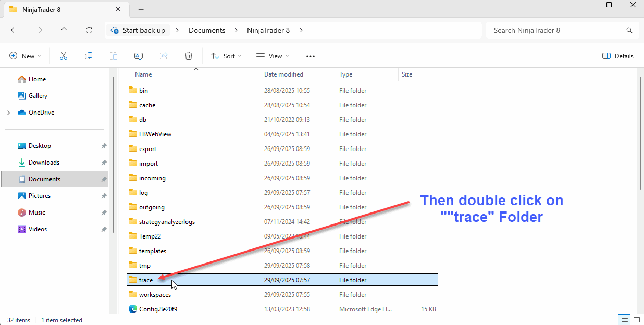
Task: Switch to details list view icon
Action: click(x=624, y=319)
